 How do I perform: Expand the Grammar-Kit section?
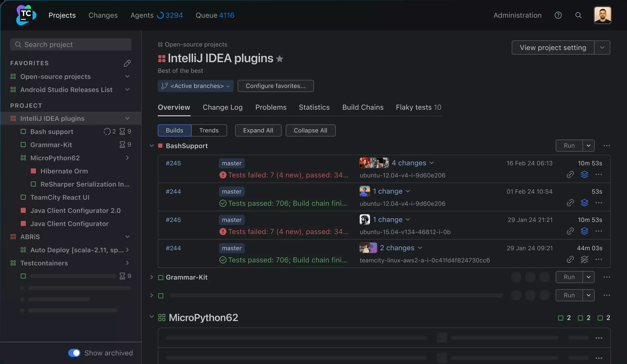[x=151, y=277]
